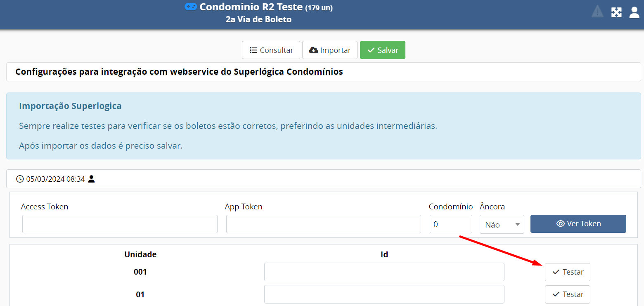This screenshot has width=644, height=306.
Task: Click the gamepad icon beside Condominio R2 Teste
Action: tap(191, 7)
